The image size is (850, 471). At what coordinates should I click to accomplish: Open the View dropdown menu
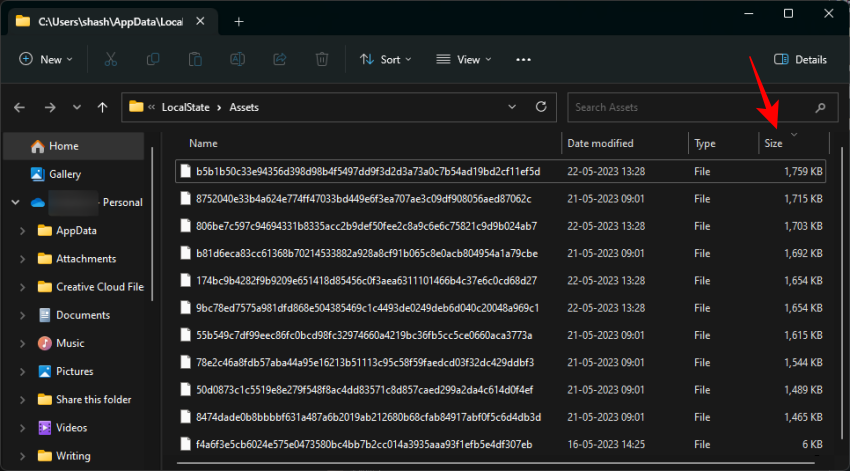[463, 60]
